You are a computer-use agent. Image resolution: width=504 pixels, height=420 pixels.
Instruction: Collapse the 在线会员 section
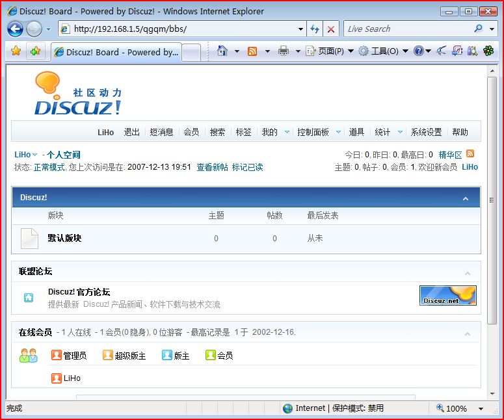coord(468,334)
